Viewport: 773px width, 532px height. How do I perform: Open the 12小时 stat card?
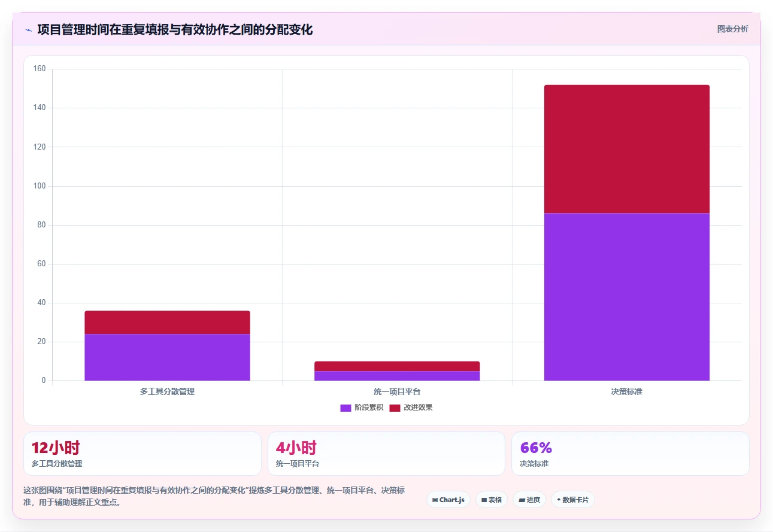point(143,454)
